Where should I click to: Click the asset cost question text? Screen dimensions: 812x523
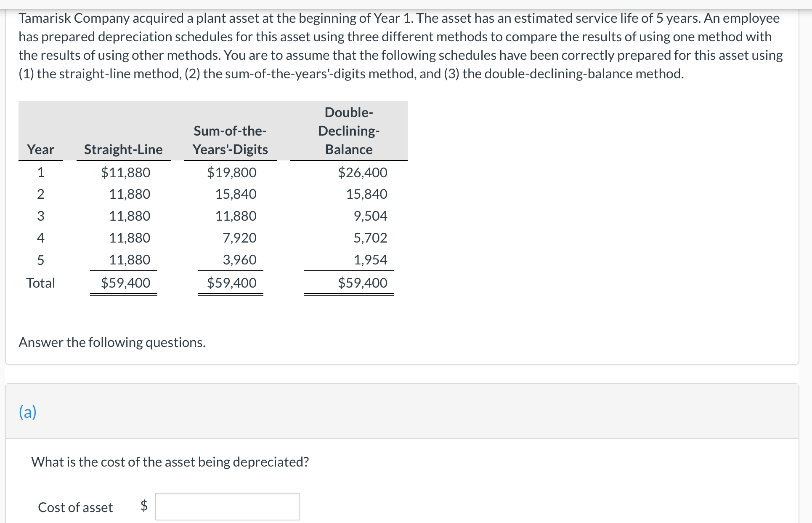[170, 462]
